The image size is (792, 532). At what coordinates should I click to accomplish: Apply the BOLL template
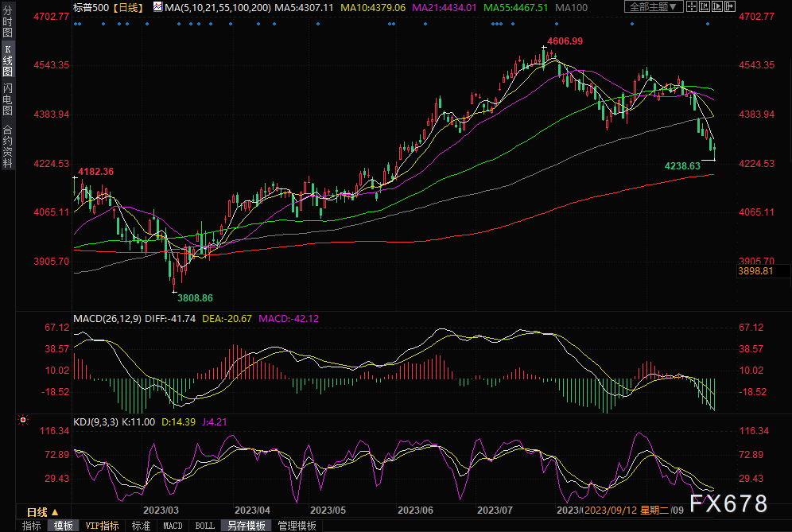[204, 526]
